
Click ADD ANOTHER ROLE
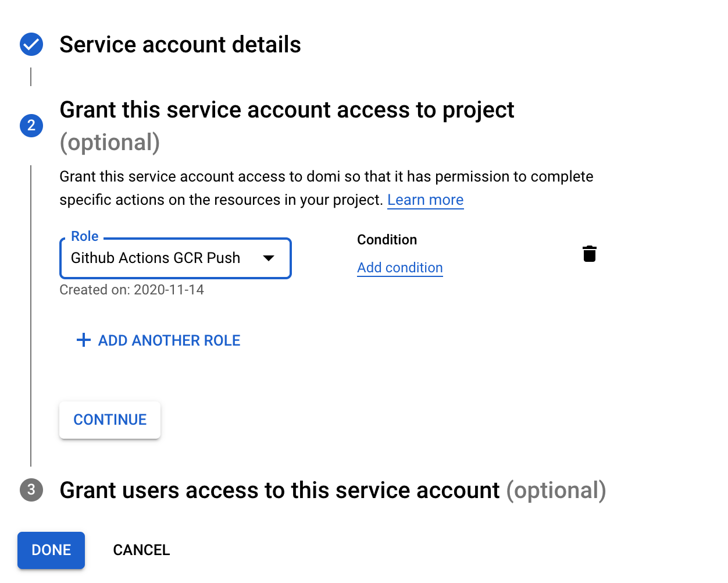click(158, 340)
